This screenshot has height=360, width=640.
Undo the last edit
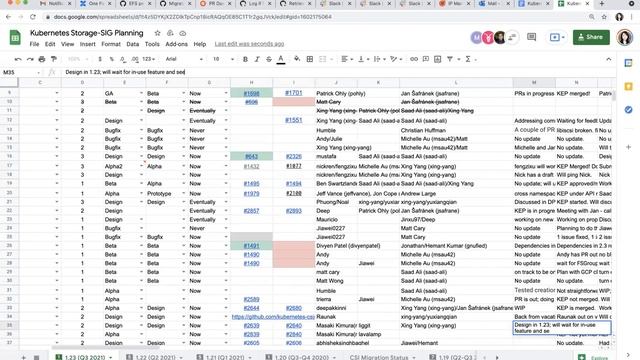[x=18, y=59]
